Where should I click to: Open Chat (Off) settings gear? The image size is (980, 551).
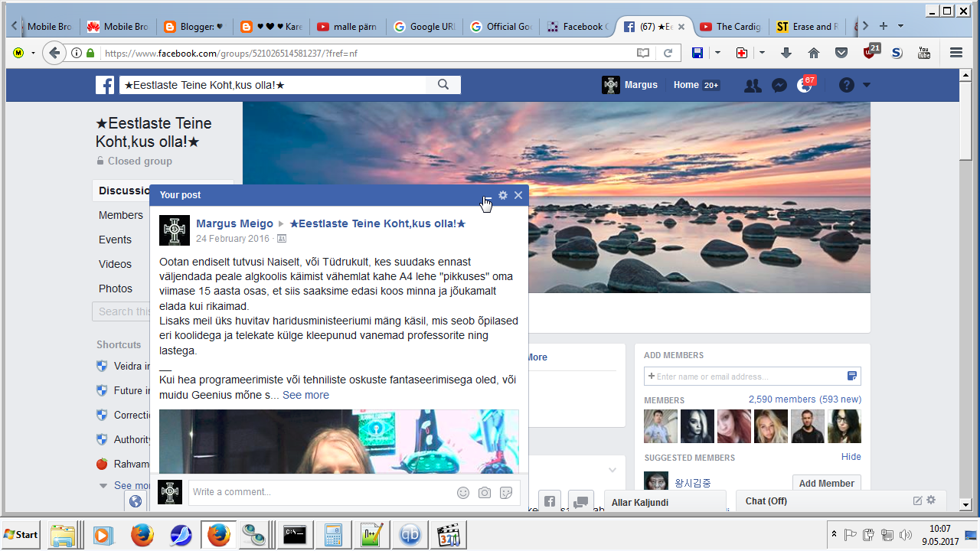(x=931, y=500)
